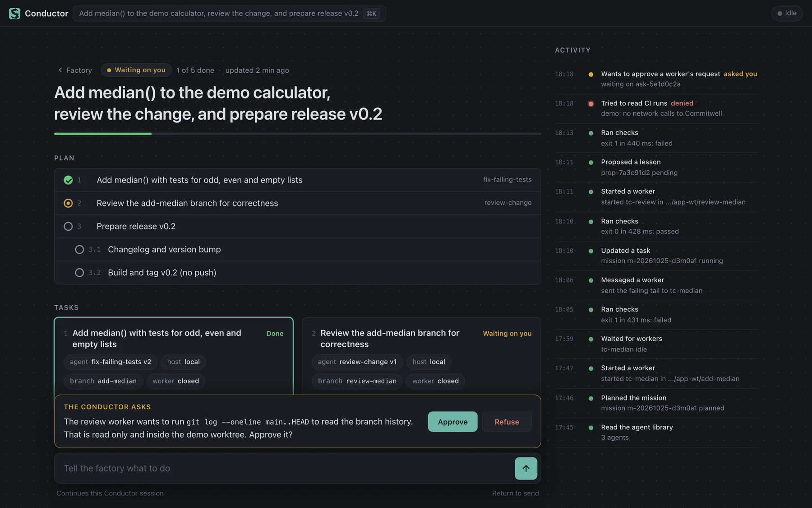
Task: Select plan row 'Review the add-median branch for correctness'
Action: click(297, 203)
